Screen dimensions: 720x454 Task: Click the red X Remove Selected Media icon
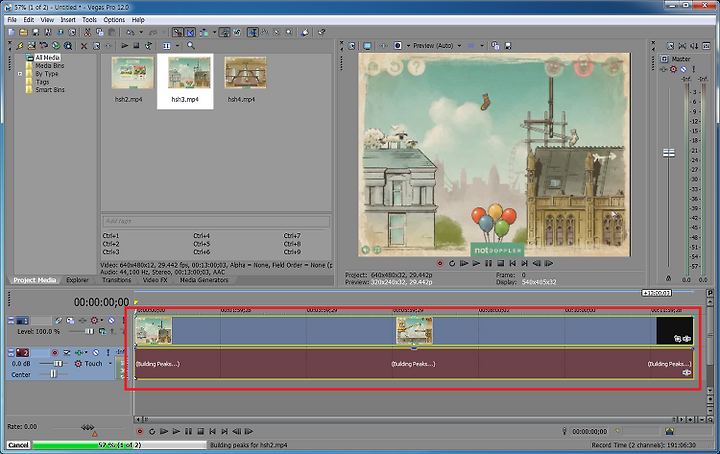click(x=84, y=45)
